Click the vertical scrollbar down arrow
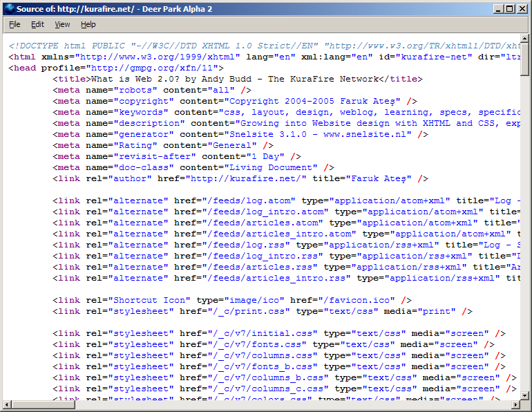 525,395
